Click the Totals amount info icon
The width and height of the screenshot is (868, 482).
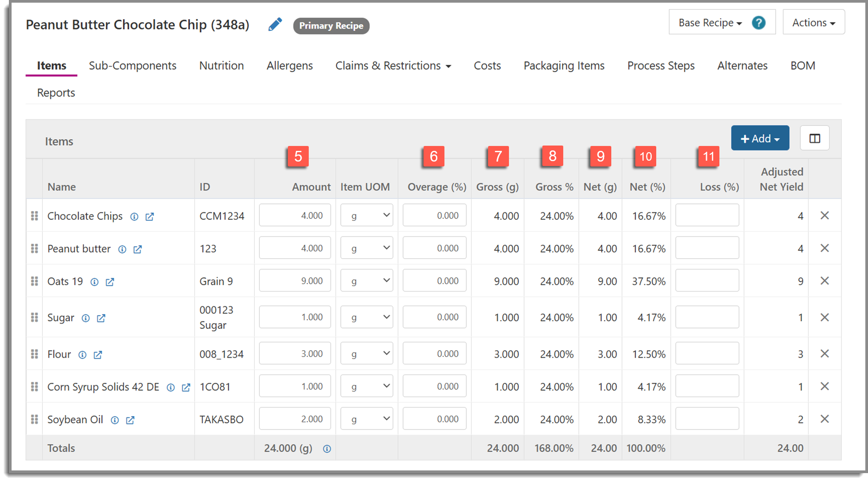pos(327,449)
